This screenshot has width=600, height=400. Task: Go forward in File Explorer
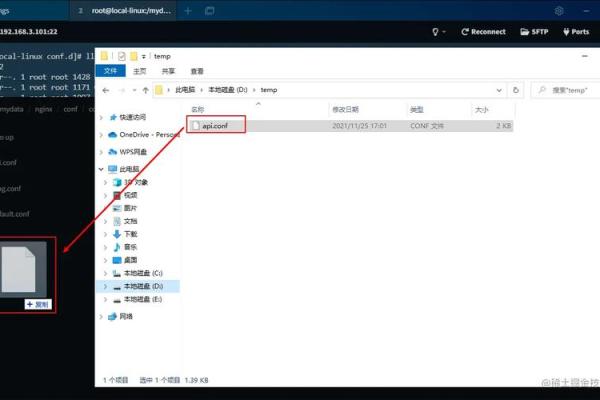tap(122, 90)
